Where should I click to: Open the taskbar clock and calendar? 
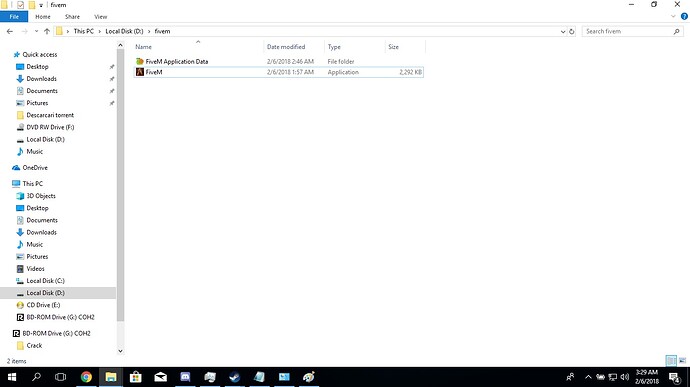(646, 377)
